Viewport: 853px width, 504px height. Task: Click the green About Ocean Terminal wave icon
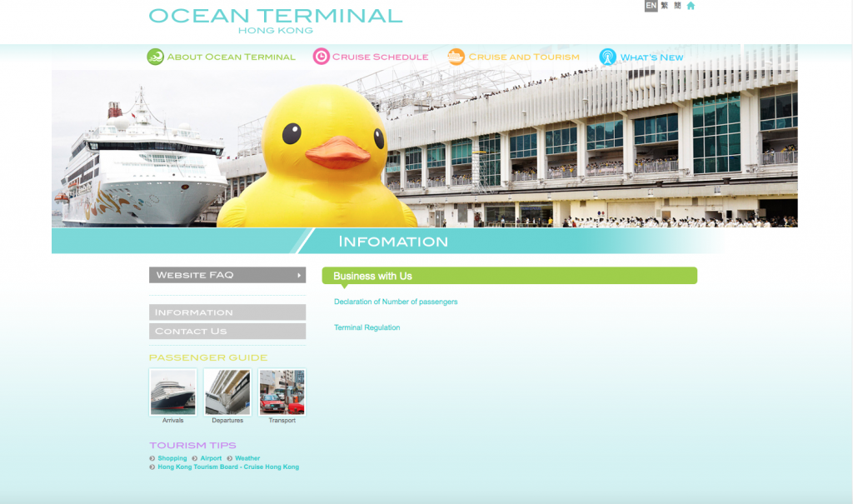tap(156, 57)
